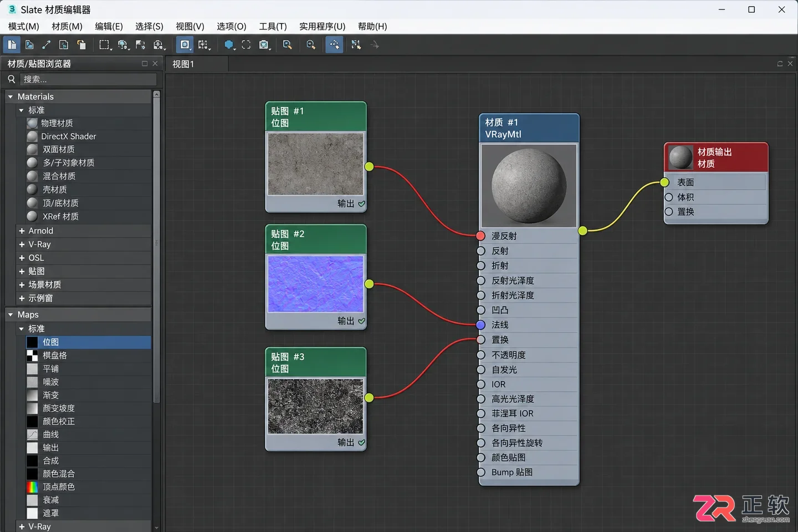This screenshot has height=532, width=798.
Task: Click the sphere preview on VRayMtl node
Action: coord(529,185)
